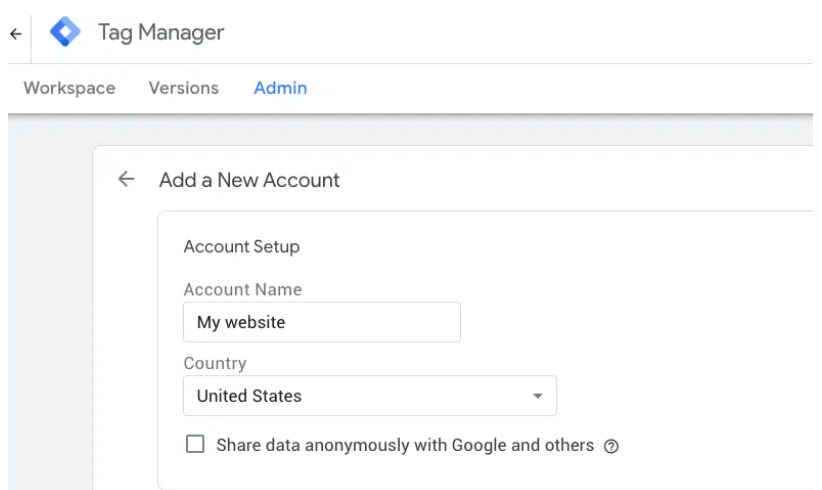The image size is (822, 490).
Task: Enable Share data anonymously checkbox
Action: (195, 444)
